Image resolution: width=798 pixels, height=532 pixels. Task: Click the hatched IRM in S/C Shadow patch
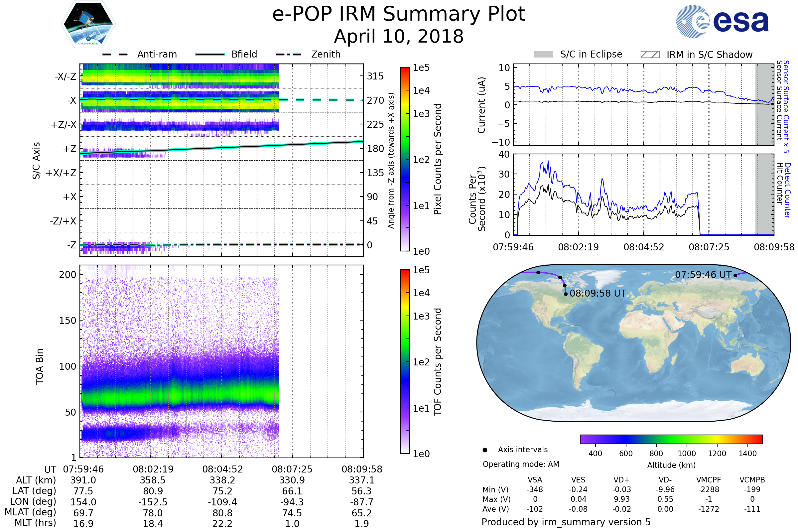click(650, 55)
